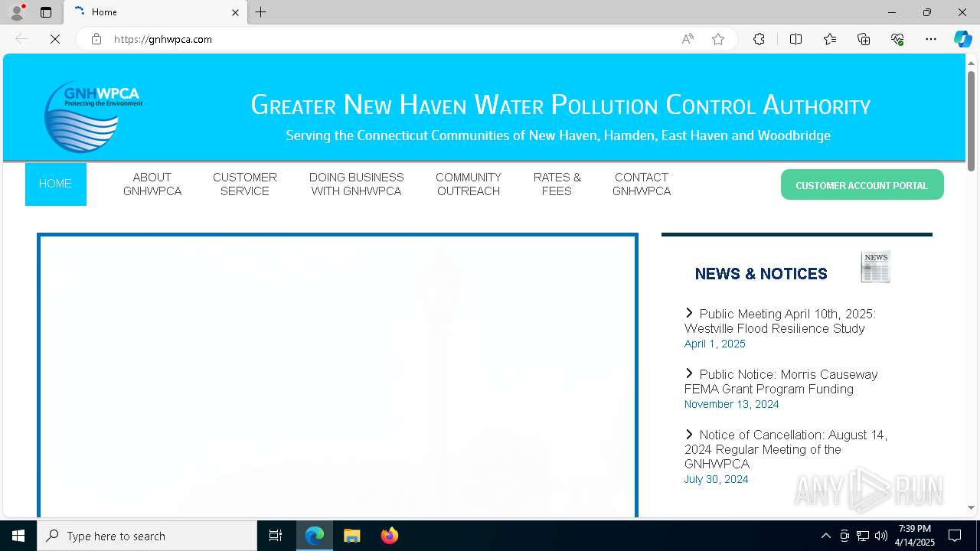Image resolution: width=980 pixels, height=551 pixels.
Task: Toggle split screen view
Action: (x=795, y=39)
